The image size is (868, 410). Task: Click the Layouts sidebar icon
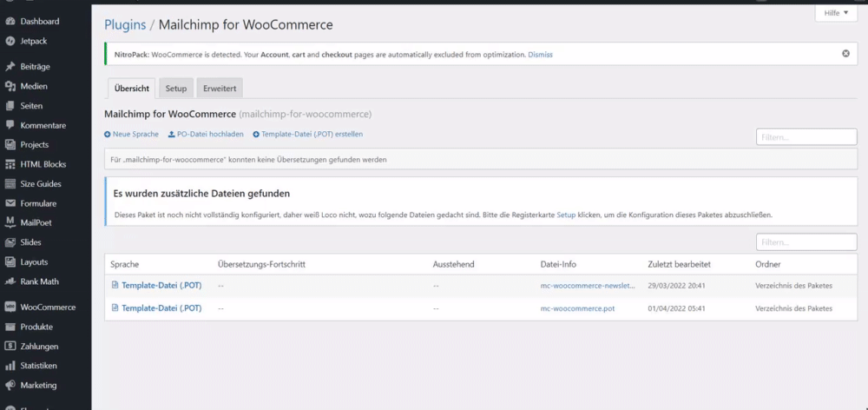point(10,262)
